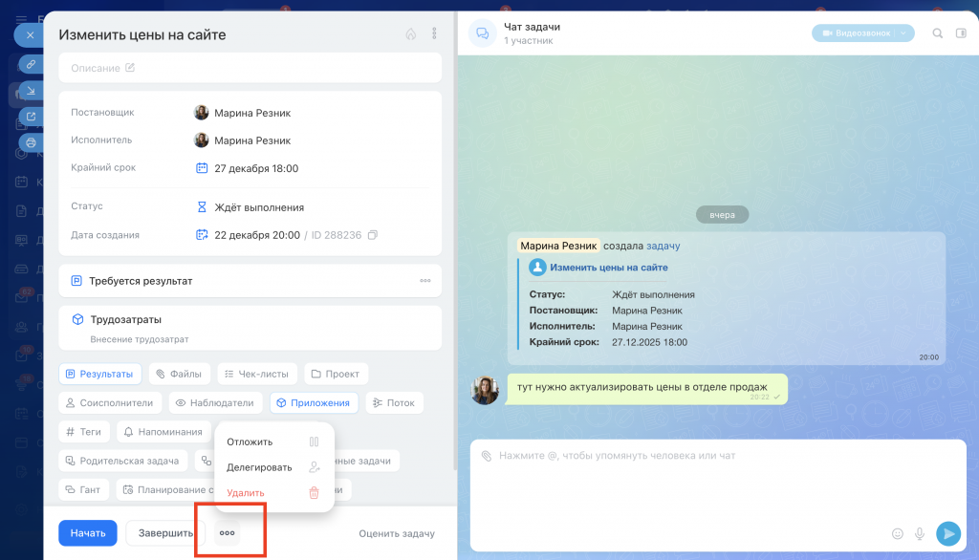The width and height of the screenshot is (979, 560).
Task: Open the three-dot menu in task header
Action: [434, 33]
